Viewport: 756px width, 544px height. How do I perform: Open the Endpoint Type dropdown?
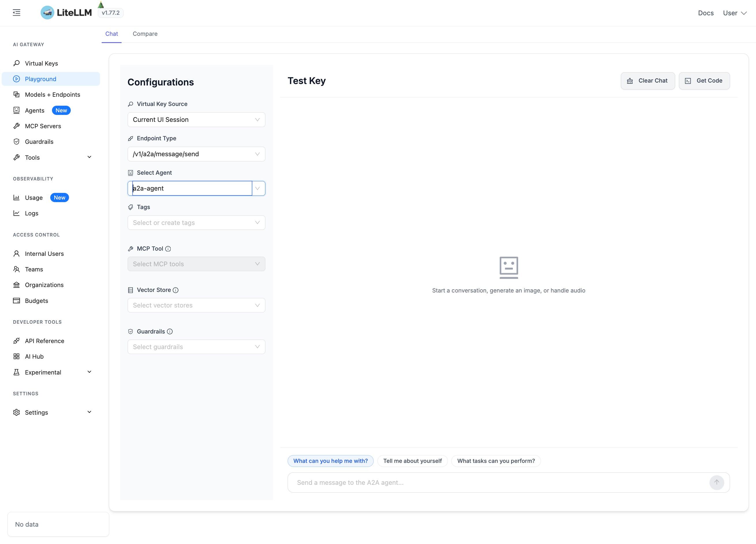point(196,154)
